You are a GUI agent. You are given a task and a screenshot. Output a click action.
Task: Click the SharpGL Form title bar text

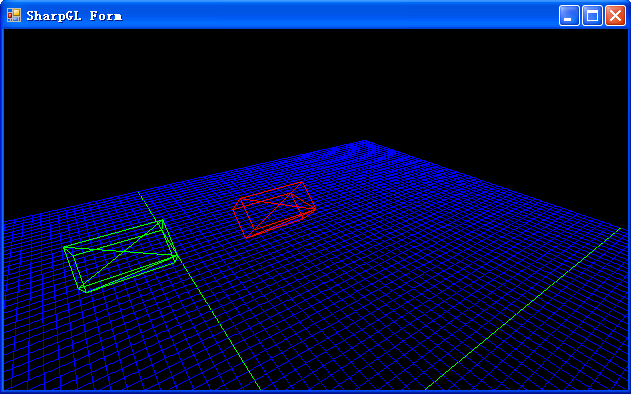[74, 16]
